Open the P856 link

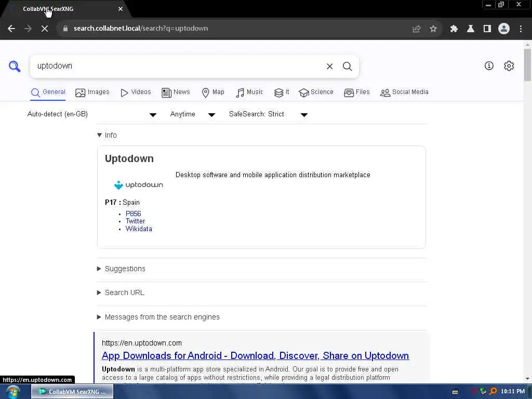click(134, 214)
